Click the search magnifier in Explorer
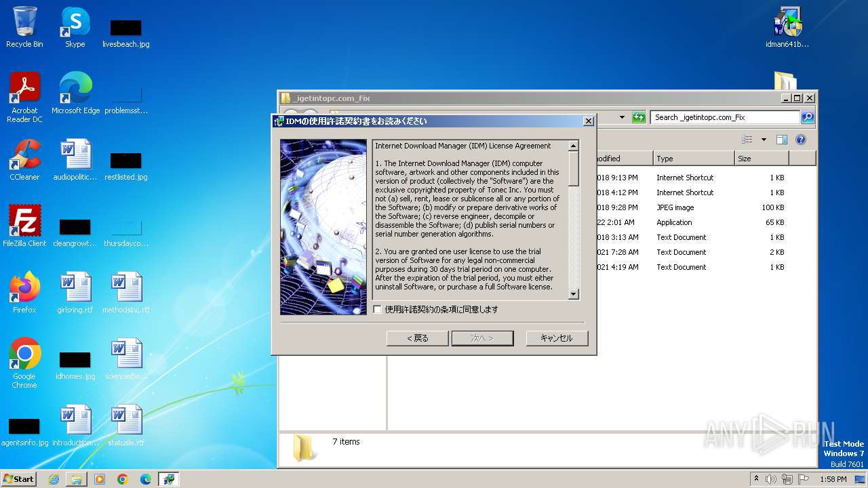Image resolution: width=868 pixels, height=488 pixels. pyautogui.click(x=807, y=117)
